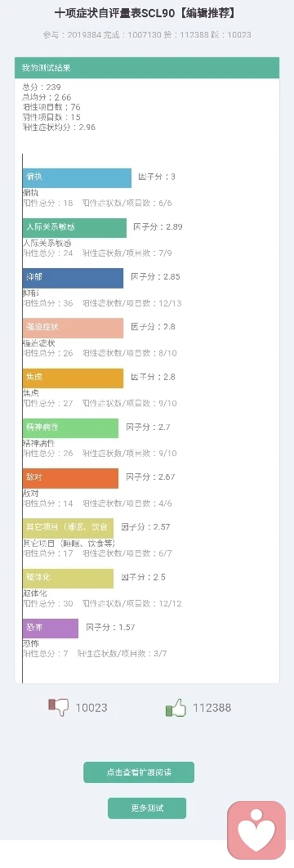
Task: Click the 恐怖 purple bar
Action: pos(51,629)
